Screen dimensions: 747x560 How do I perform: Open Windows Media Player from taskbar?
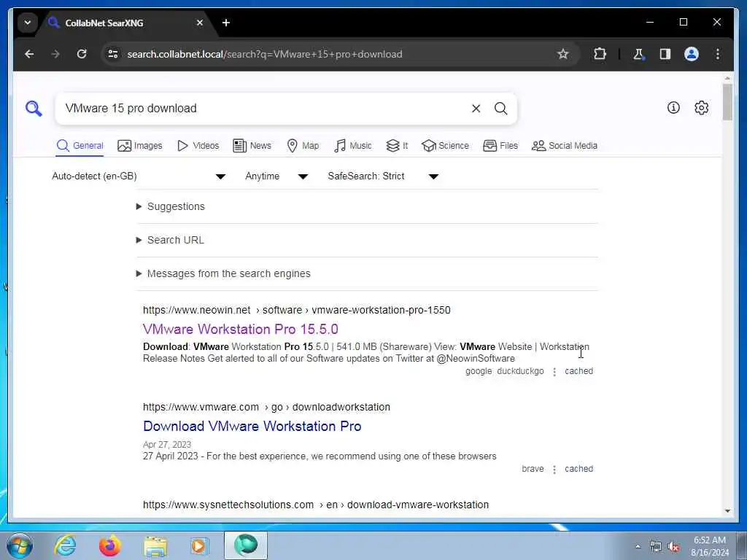coord(199,546)
